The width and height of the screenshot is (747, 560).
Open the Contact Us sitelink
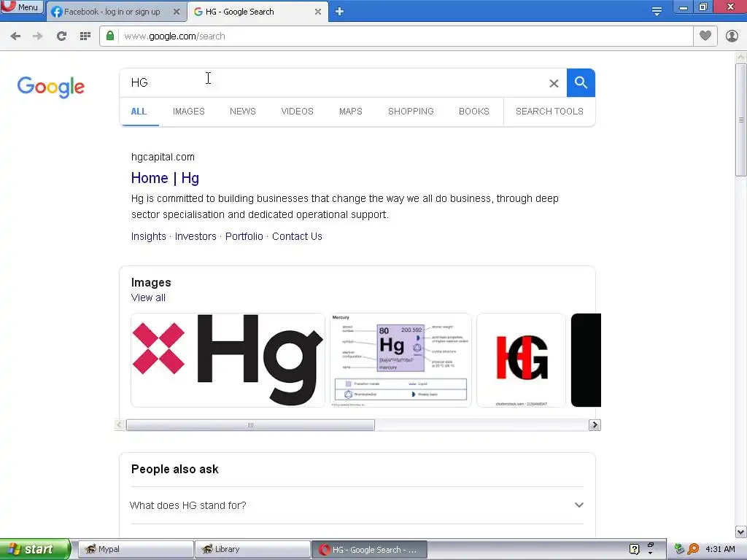pos(298,237)
